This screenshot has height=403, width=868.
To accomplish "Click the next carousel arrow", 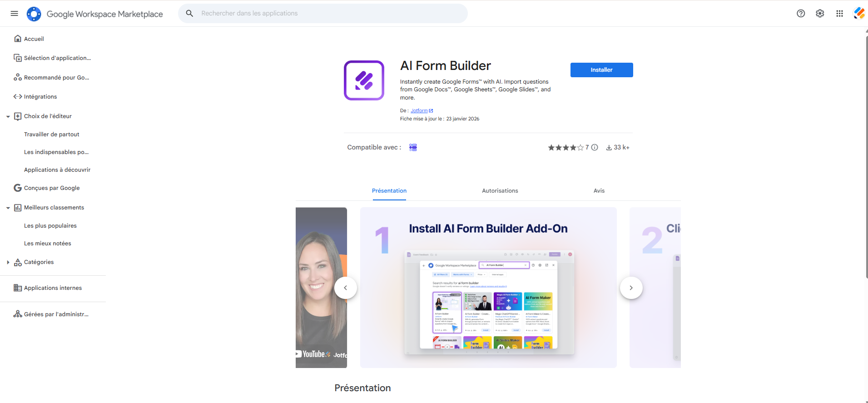I will pyautogui.click(x=631, y=288).
